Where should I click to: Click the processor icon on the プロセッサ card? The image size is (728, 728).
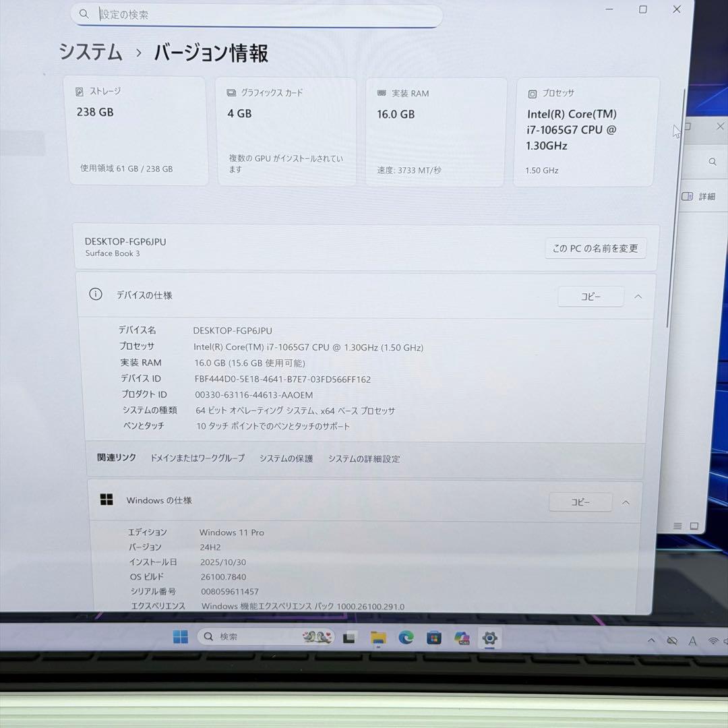click(532, 94)
